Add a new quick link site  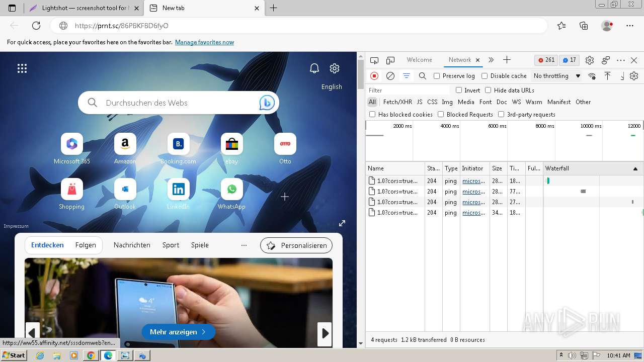click(285, 197)
